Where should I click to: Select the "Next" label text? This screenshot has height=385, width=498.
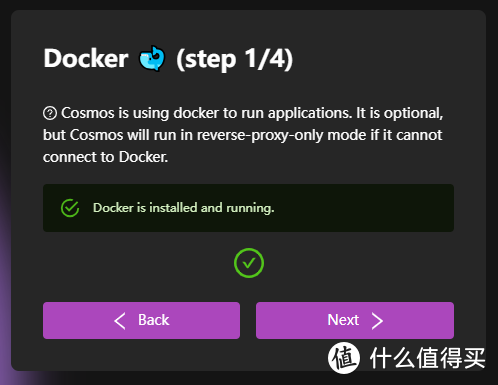coord(343,320)
